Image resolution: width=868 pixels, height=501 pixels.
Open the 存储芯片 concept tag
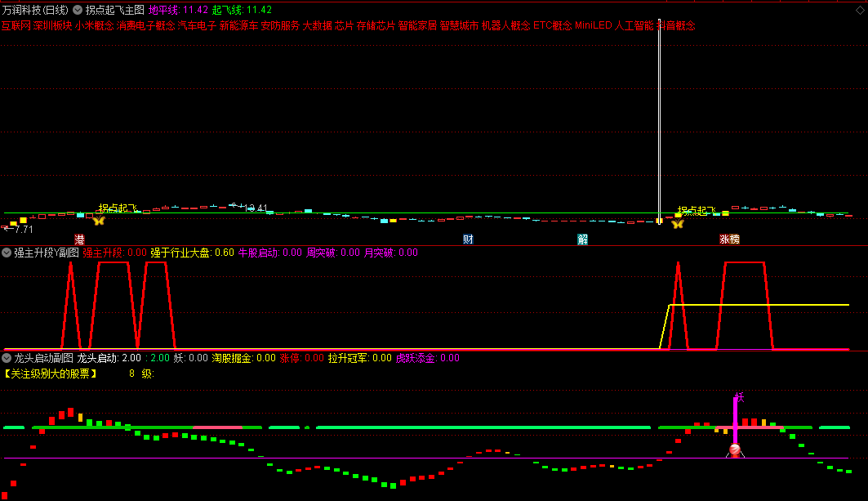coord(376,25)
